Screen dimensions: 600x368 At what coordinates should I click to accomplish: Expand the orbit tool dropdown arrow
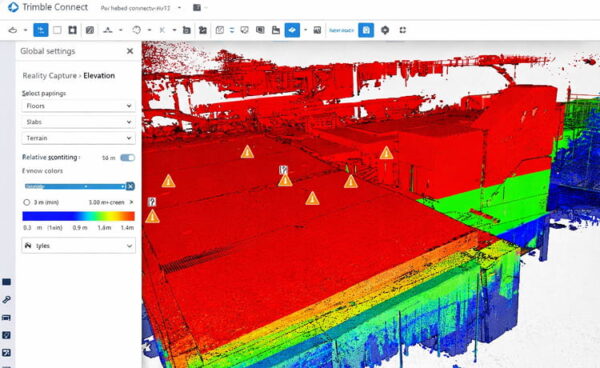click(149, 30)
